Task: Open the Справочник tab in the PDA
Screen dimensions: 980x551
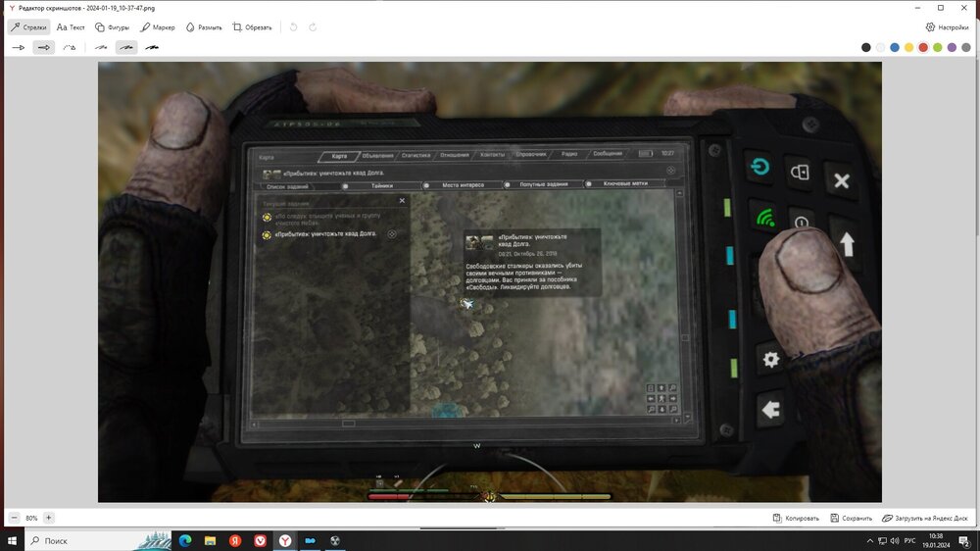Action: [x=530, y=154]
